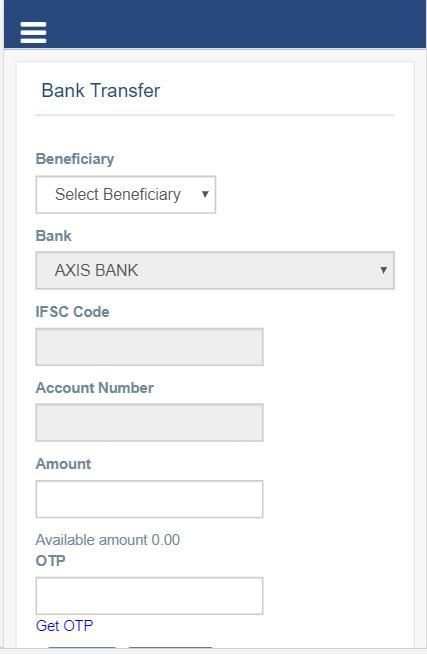Click inside the OTP input field
The height and width of the screenshot is (654, 427).
click(x=149, y=596)
